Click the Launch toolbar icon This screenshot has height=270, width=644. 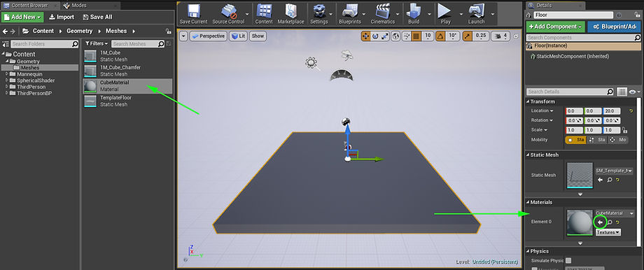476,15
